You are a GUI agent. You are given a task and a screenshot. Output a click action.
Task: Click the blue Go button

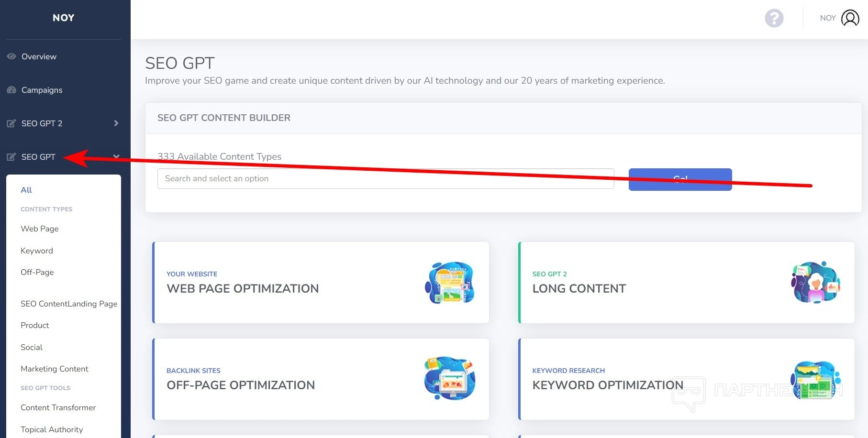680,179
